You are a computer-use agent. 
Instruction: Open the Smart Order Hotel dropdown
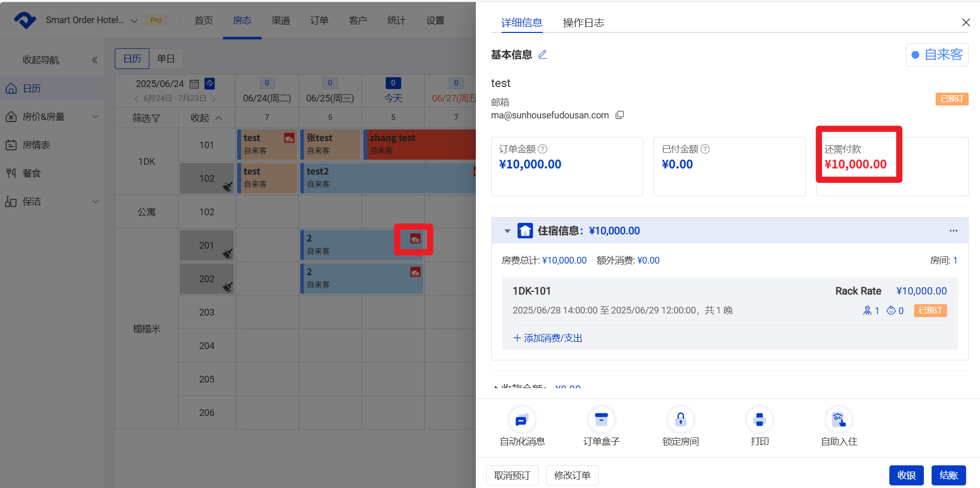pyautogui.click(x=134, y=21)
